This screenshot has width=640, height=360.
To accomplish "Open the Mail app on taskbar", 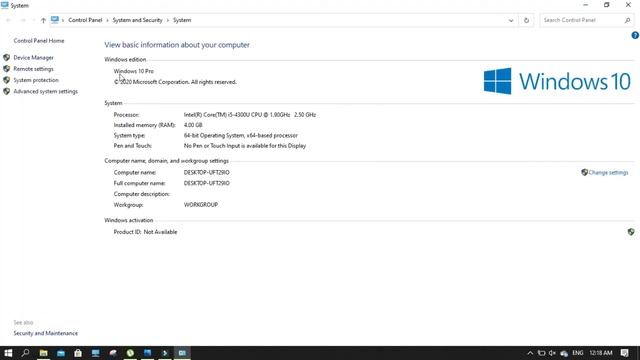I will click(61, 353).
